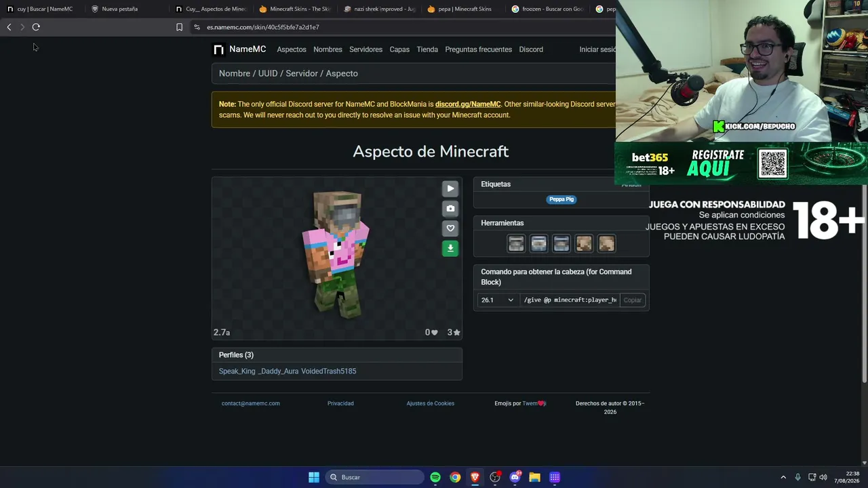The height and width of the screenshot is (488, 868).
Task: Click the Peppa Pig tag
Action: pos(561,199)
